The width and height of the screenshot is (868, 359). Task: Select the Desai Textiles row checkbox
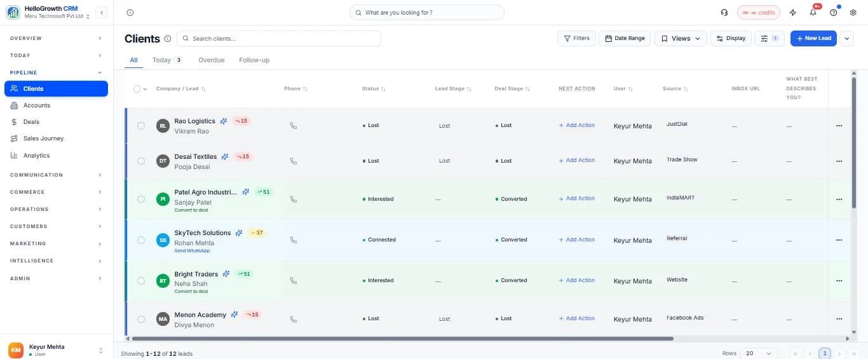click(x=141, y=161)
